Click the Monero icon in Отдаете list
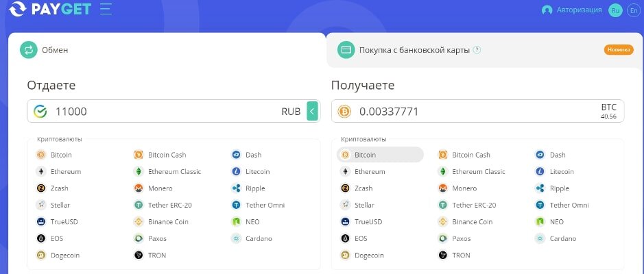The image size is (644, 274). click(139, 188)
